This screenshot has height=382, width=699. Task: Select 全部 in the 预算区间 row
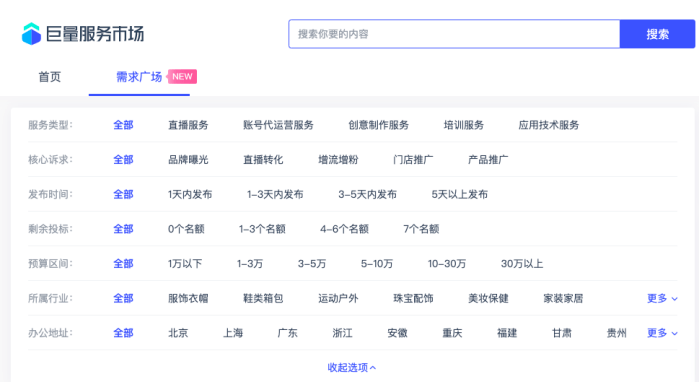coord(123,264)
